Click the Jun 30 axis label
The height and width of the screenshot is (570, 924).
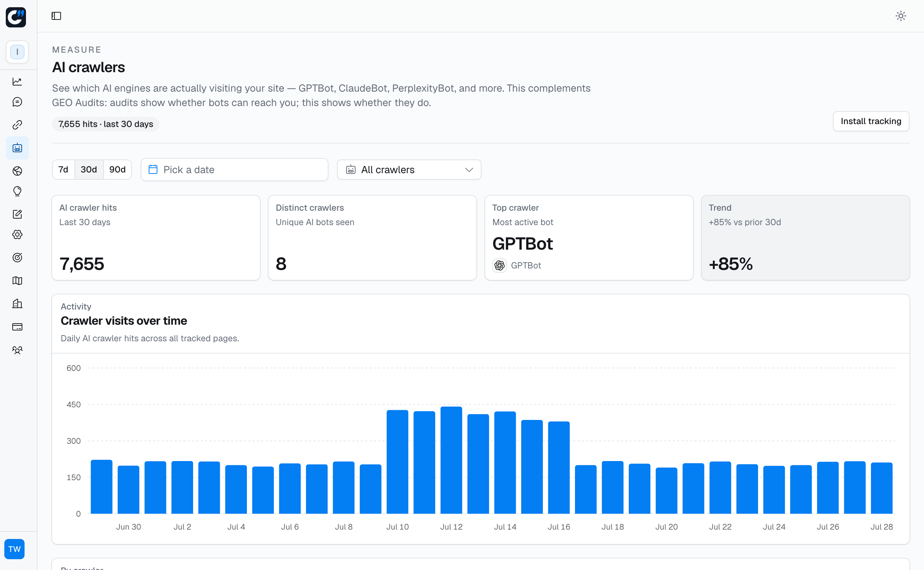128,527
